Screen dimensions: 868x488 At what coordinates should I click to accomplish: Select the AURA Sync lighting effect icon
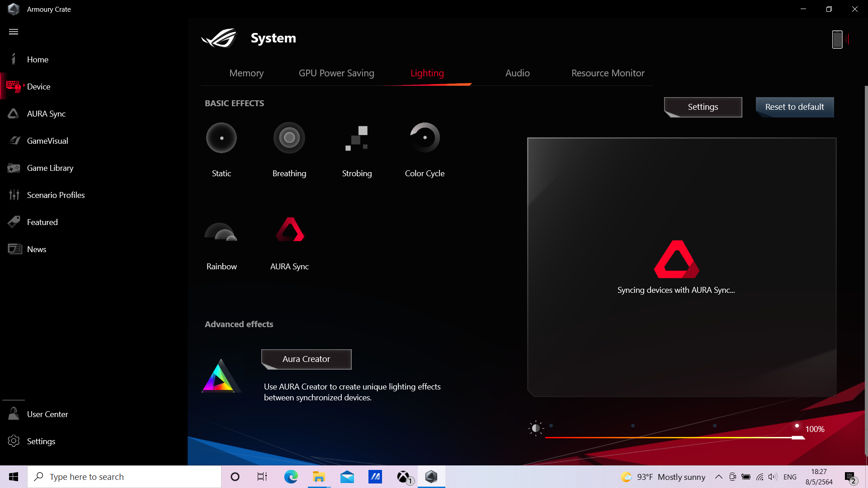click(290, 230)
